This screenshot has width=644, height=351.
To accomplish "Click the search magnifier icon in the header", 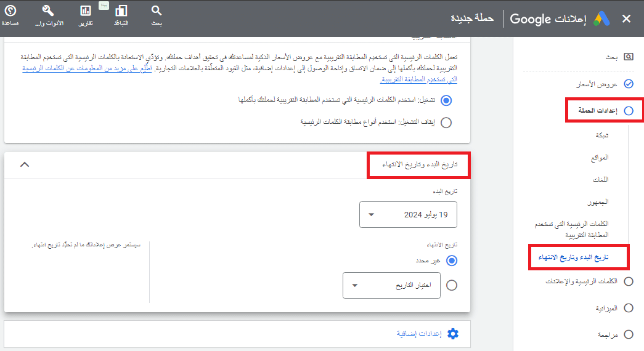I will pyautogui.click(x=156, y=10).
